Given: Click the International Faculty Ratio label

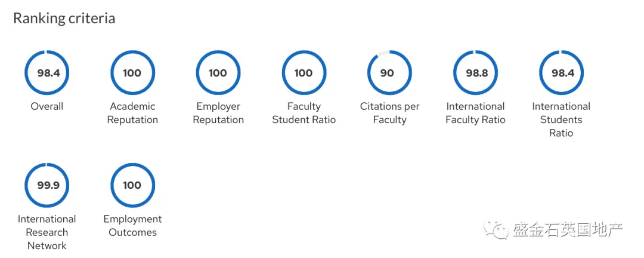Looking at the screenshot, I should pyautogui.click(x=475, y=113).
